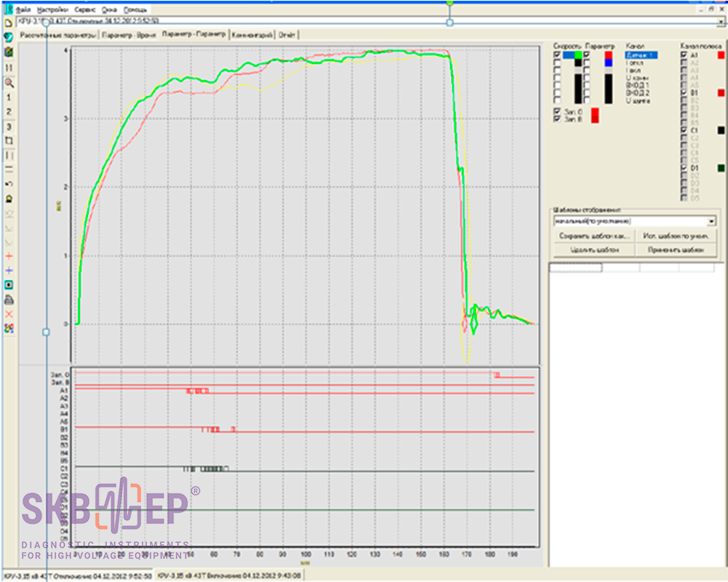
Task: Toggle the Зап. В checkbox
Action: [557, 119]
